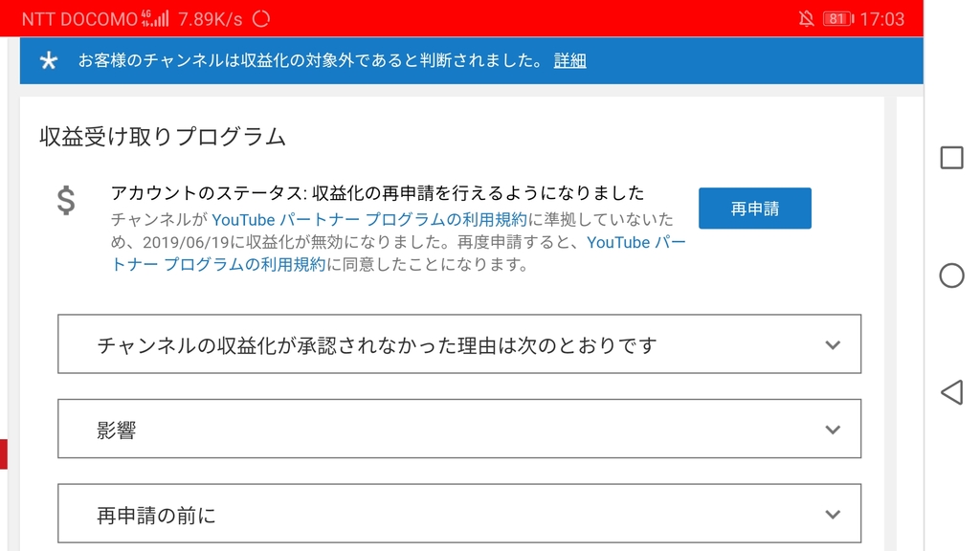Click the 再申請 button
The image size is (980, 551).
[x=754, y=208]
